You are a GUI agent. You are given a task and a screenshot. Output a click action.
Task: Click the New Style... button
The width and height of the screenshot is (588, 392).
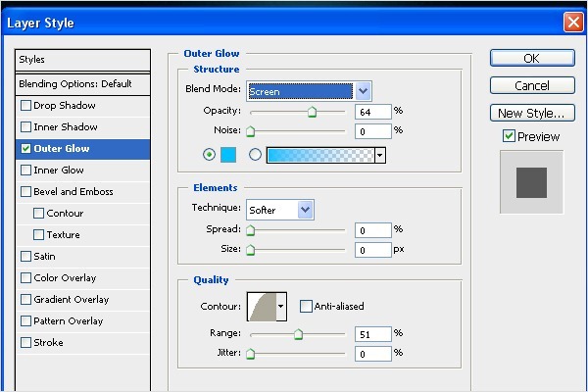point(530,113)
